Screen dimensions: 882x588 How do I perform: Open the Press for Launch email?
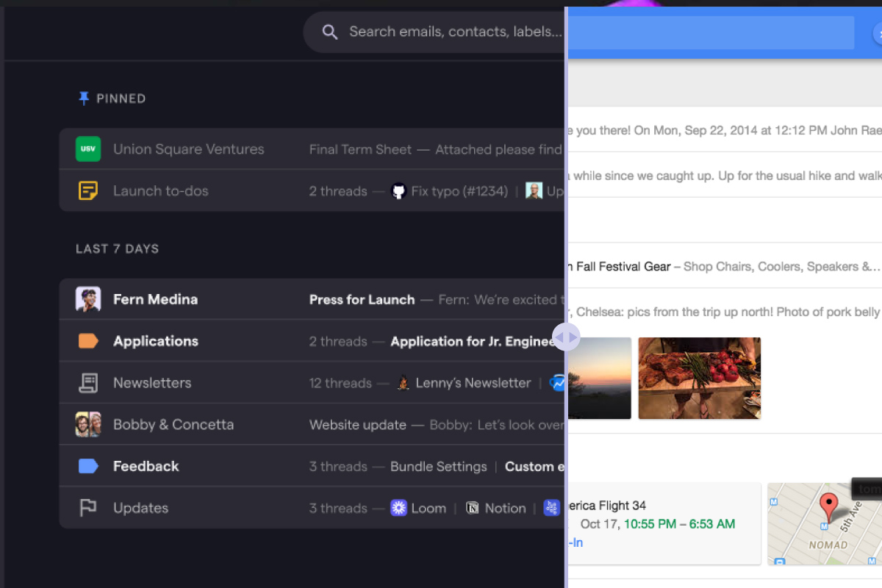click(362, 299)
